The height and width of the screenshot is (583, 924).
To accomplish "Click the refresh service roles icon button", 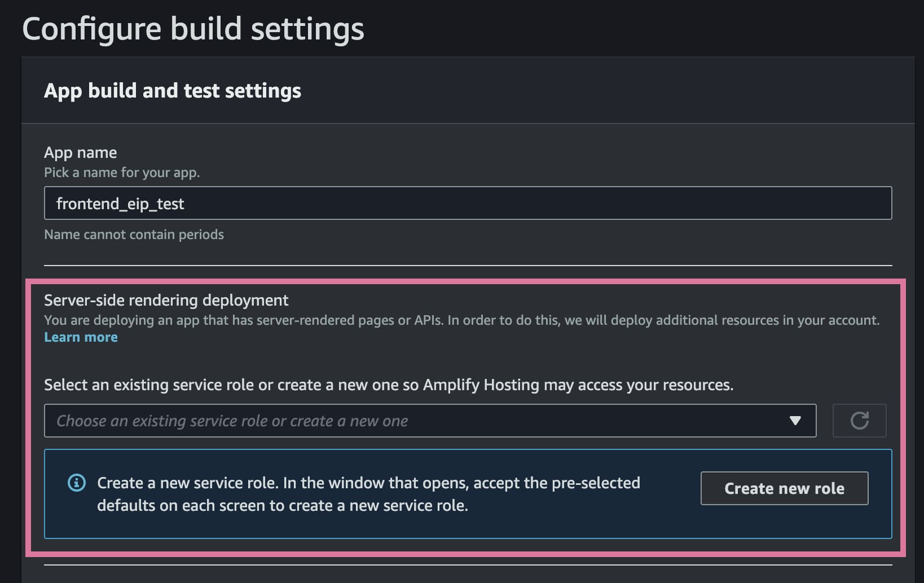I will point(859,421).
